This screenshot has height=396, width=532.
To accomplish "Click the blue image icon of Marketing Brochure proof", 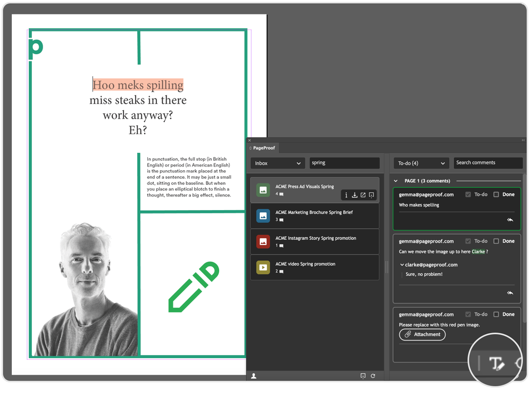I will pyautogui.click(x=263, y=216).
